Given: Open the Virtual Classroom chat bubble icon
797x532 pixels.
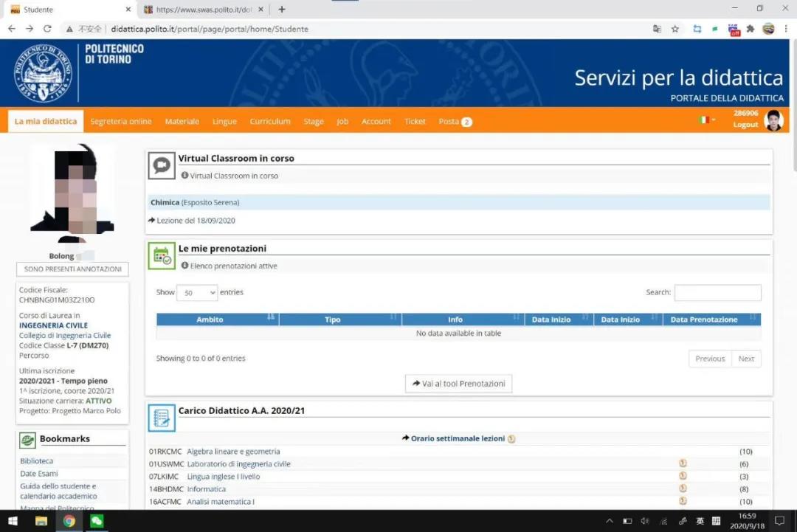Looking at the screenshot, I should click(x=162, y=165).
